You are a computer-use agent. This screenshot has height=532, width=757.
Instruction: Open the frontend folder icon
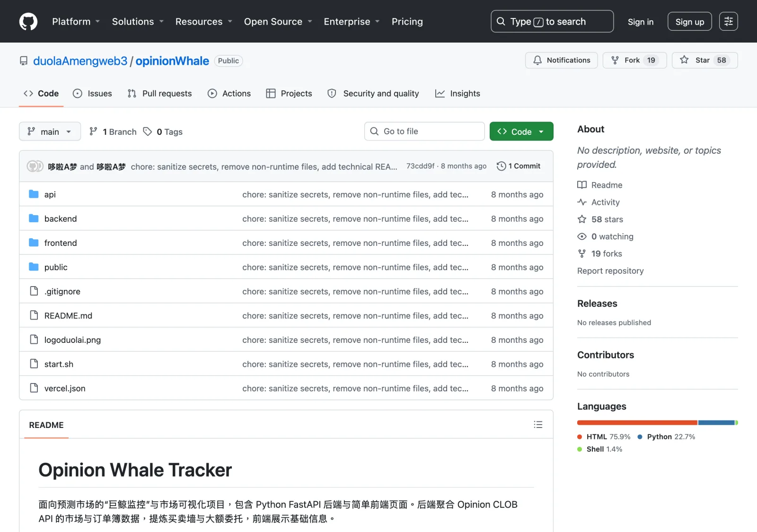tap(34, 243)
